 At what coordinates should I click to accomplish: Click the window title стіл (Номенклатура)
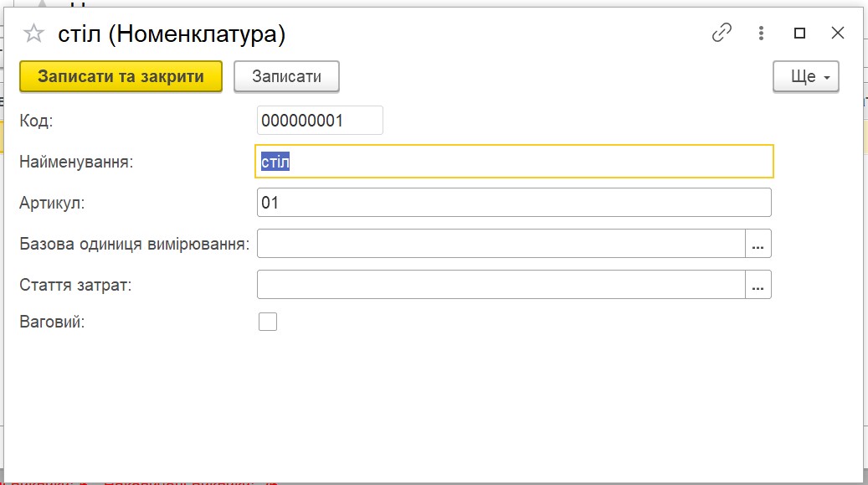(x=172, y=34)
